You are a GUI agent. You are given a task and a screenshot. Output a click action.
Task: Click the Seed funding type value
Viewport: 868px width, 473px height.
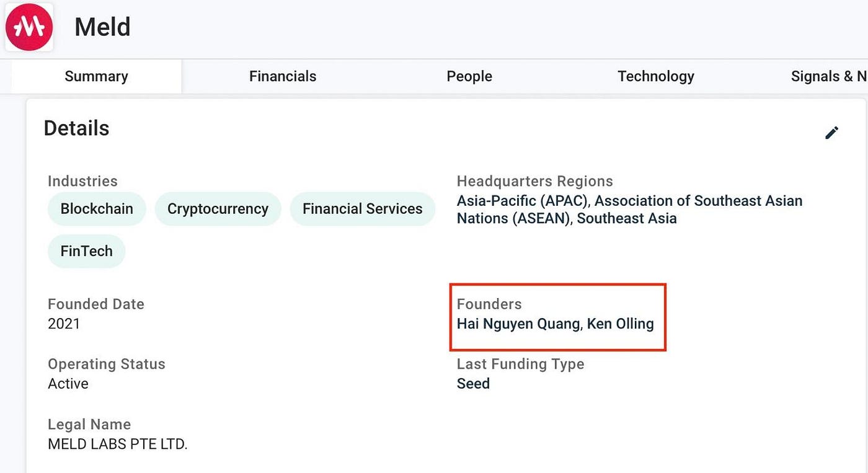473,383
